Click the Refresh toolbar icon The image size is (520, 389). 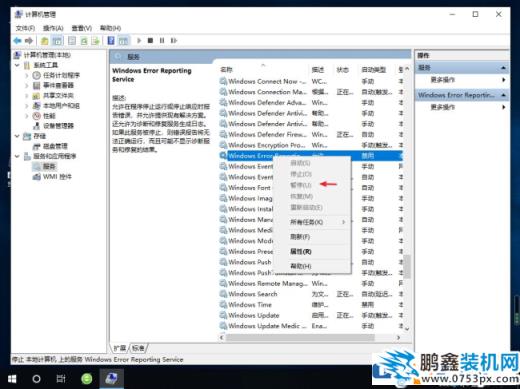point(84,41)
